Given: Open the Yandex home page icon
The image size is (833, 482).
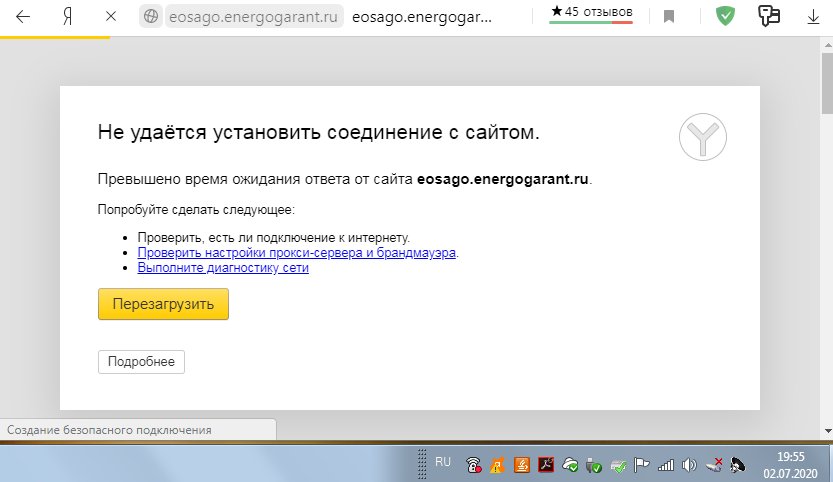Looking at the screenshot, I should point(66,16).
